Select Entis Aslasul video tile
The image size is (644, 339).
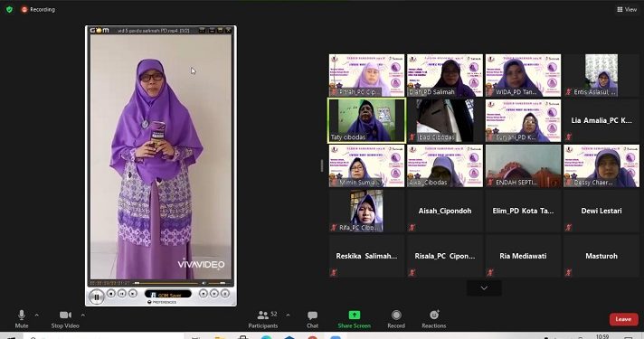pos(601,75)
